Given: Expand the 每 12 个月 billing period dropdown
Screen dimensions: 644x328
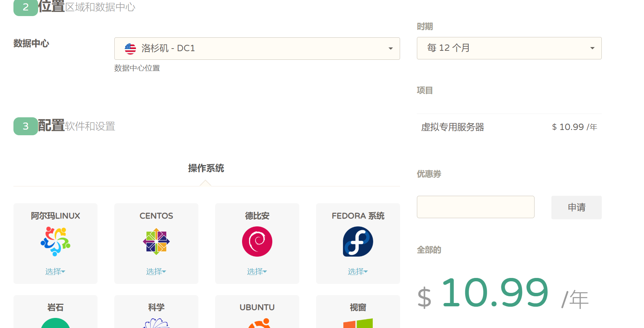Looking at the screenshot, I should coord(509,48).
